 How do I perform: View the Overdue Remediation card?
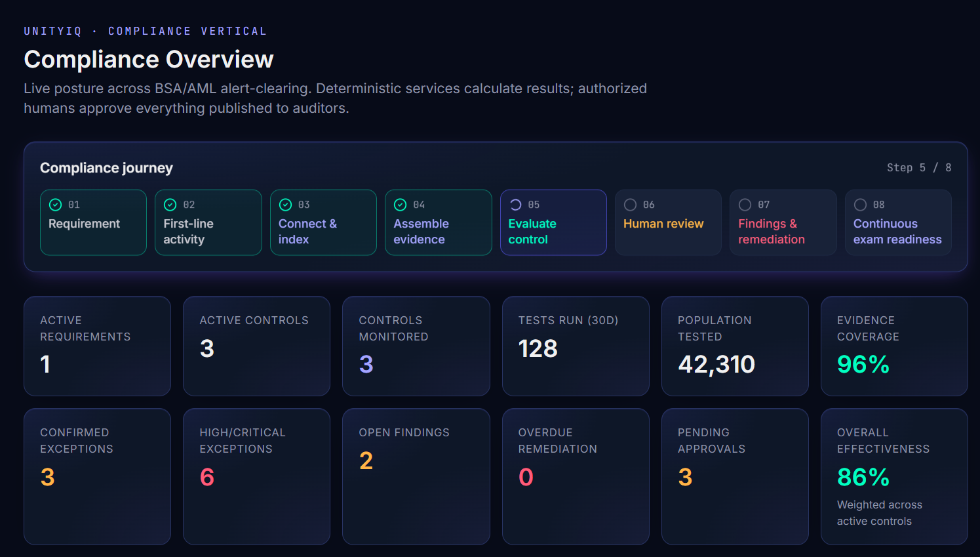[x=576, y=476]
